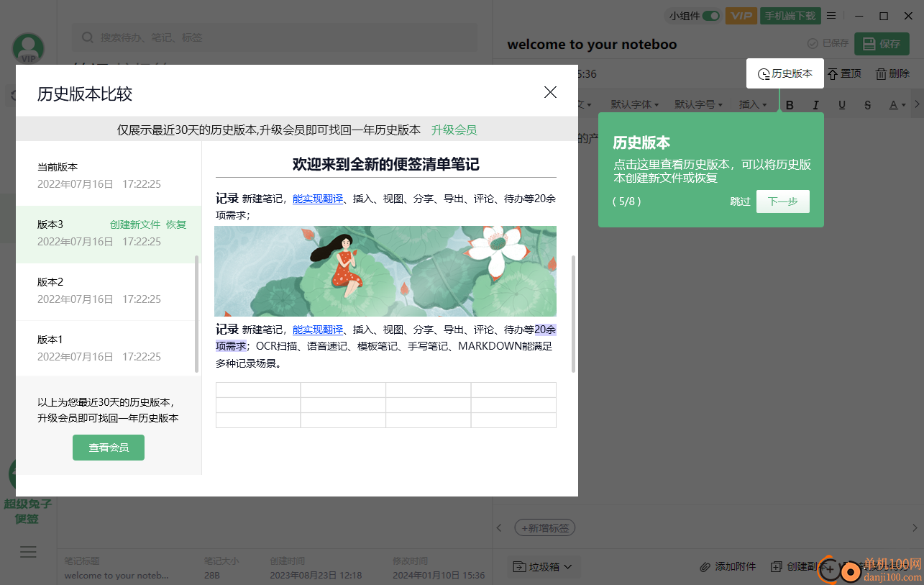Screen dimensions: 924x585
Task: Click 跳过 to skip the tutorial
Action: pyautogui.click(x=740, y=201)
